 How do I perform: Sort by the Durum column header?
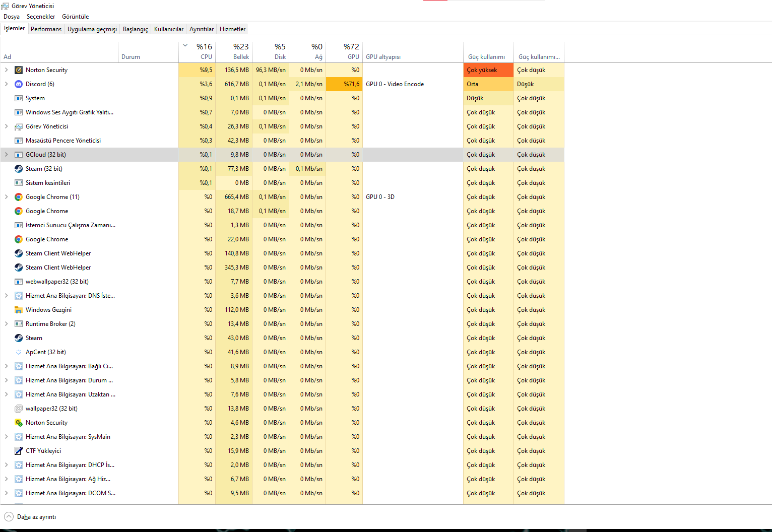(149, 52)
